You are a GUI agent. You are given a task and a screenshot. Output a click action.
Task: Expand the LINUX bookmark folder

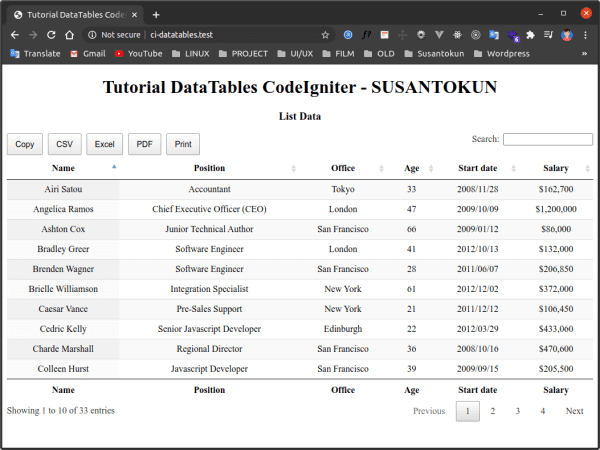pos(191,54)
